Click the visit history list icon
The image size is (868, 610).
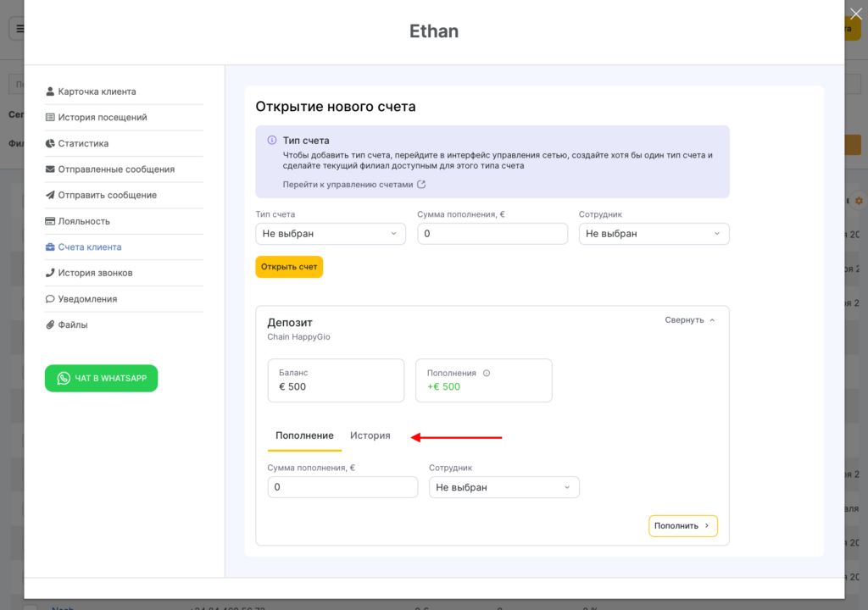coord(51,118)
